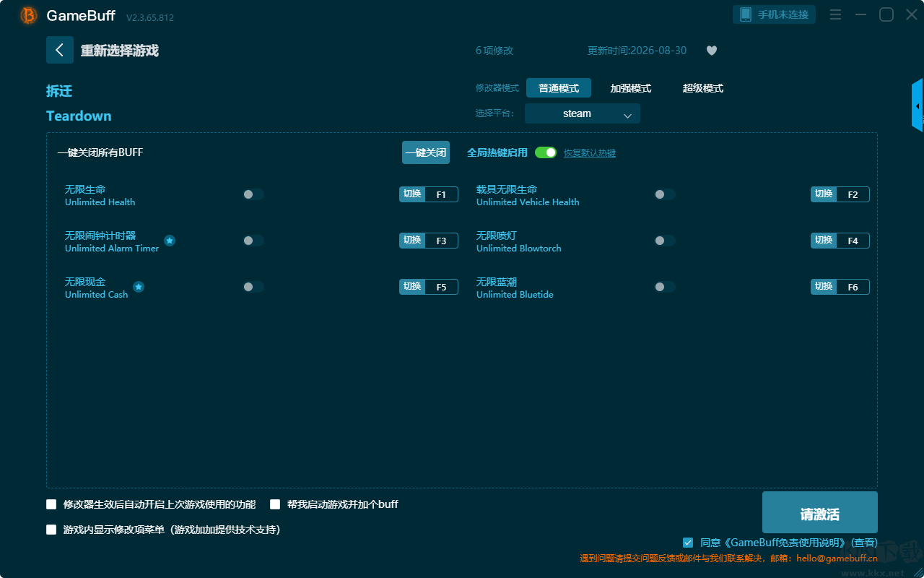Select 普通模式 mode tab
Viewport: 924px width, 578px height.
[559, 88]
